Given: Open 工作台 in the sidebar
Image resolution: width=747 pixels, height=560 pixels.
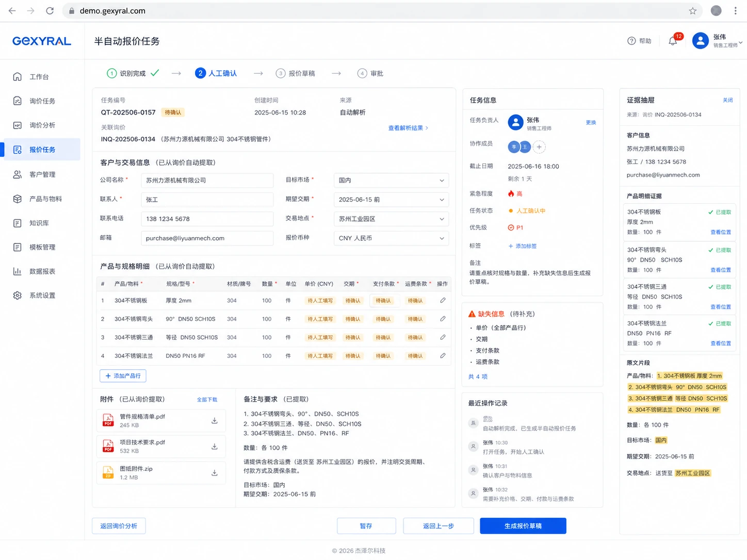Looking at the screenshot, I should pyautogui.click(x=39, y=77).
